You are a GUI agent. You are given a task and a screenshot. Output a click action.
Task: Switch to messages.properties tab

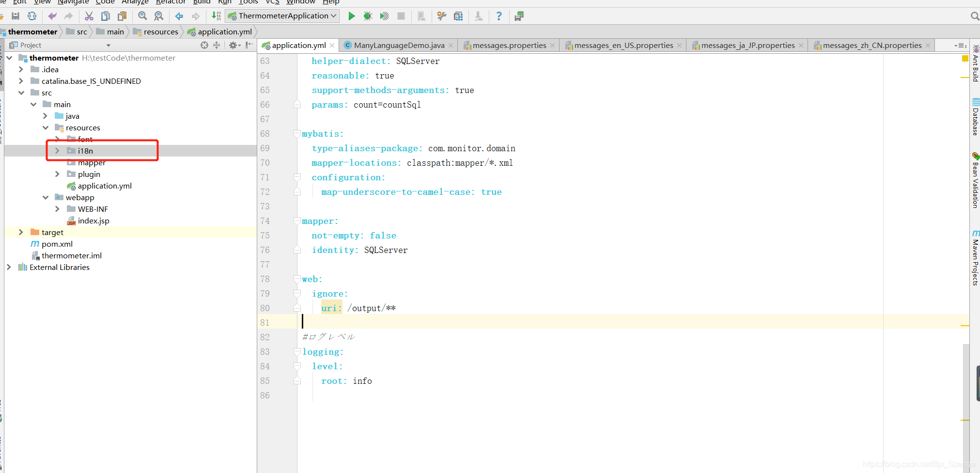(509, 45)
